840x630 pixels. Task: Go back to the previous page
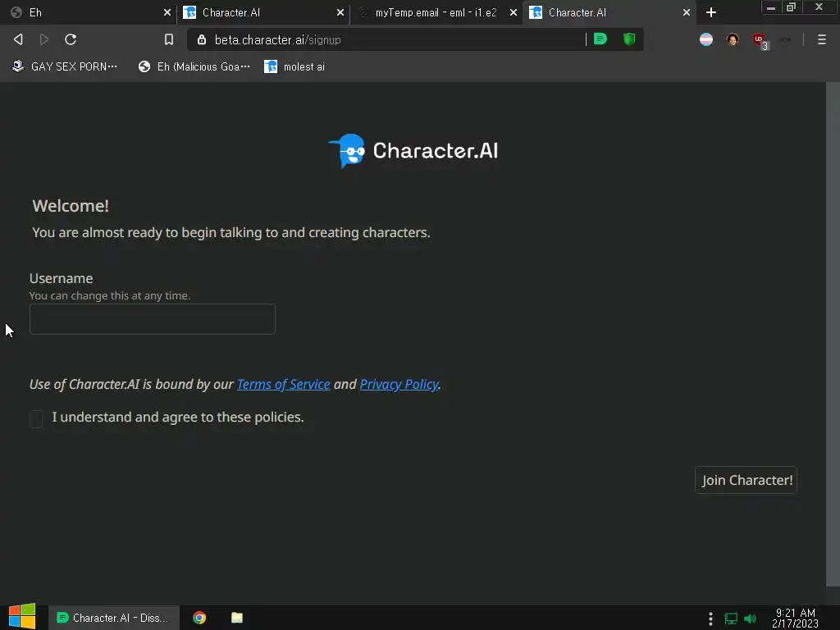pos(18,39)
